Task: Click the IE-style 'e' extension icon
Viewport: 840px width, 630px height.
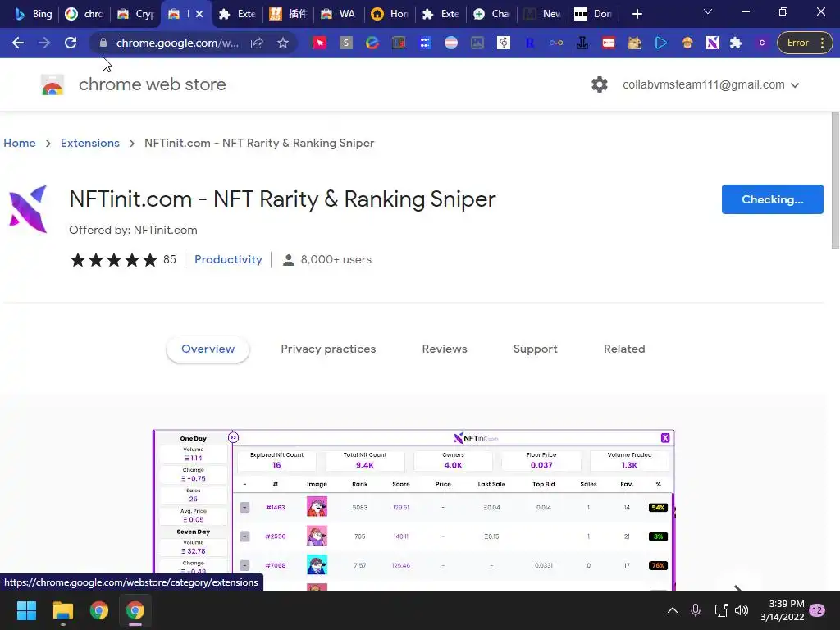Action: (372, 43)
